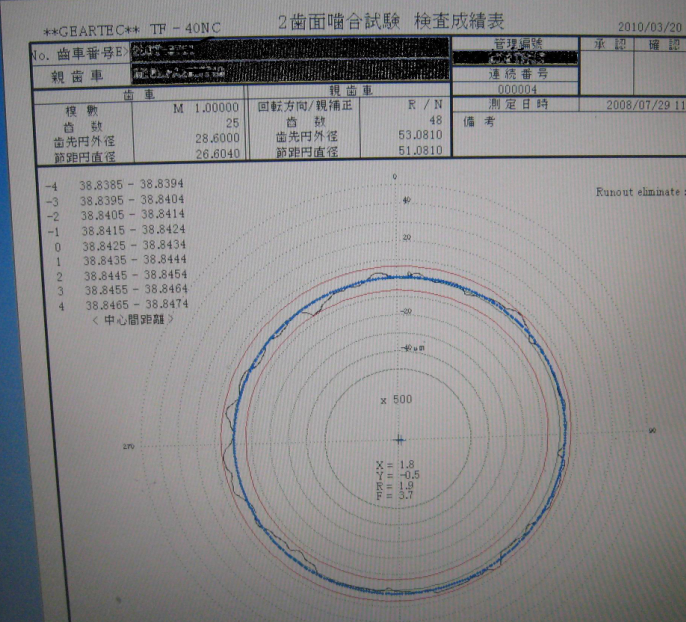Click the 備考 remarks label
This screenshot has height=622, width=686.
(x=479, y=122)
